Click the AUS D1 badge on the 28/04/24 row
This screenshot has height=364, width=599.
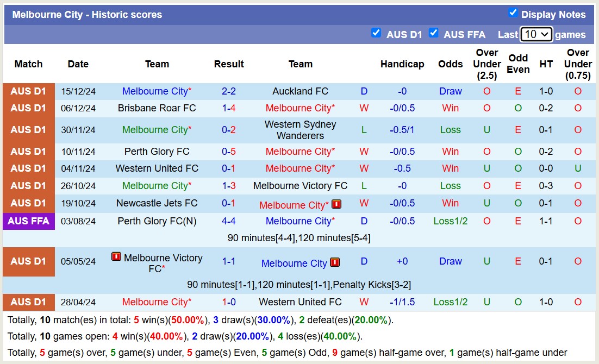click(x=28, y=302)
